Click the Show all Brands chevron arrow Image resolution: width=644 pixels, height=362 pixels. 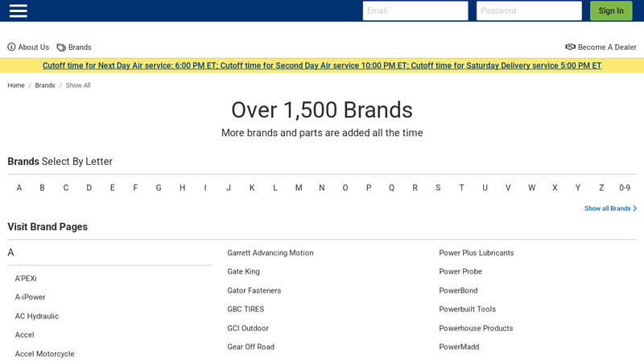(x=634, y=208)
